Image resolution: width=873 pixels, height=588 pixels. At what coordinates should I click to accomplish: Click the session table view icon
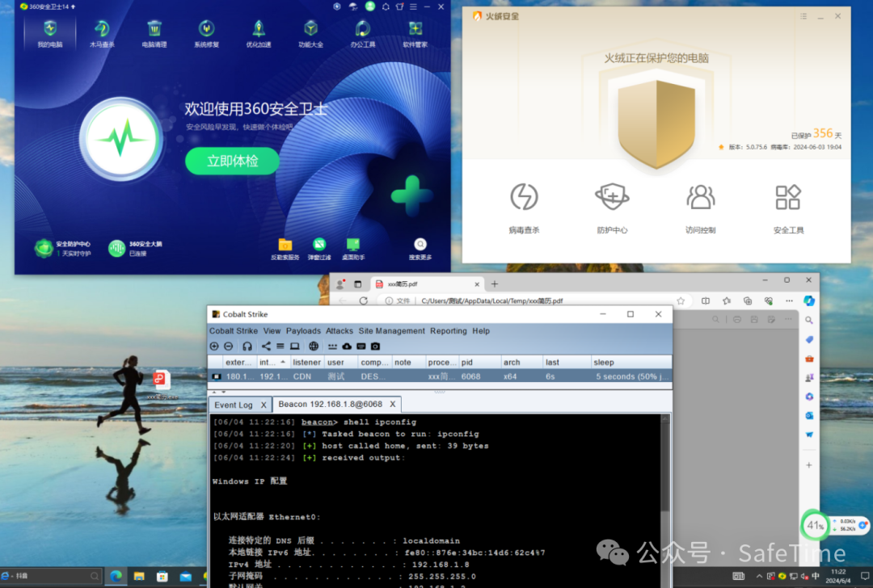(x=280, y=346)
